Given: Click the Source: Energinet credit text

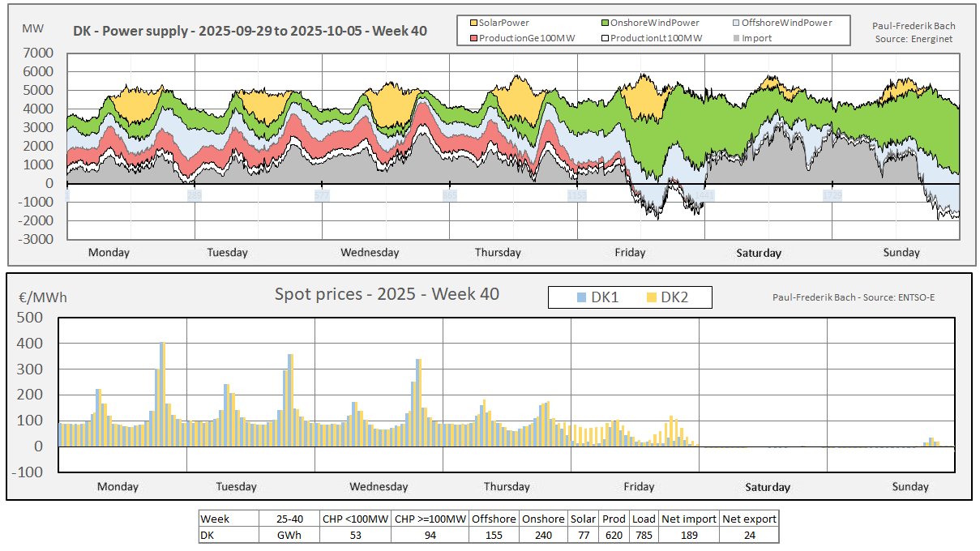Looking at the screenshot, I should pyautogui.click(x=914, y=39).
